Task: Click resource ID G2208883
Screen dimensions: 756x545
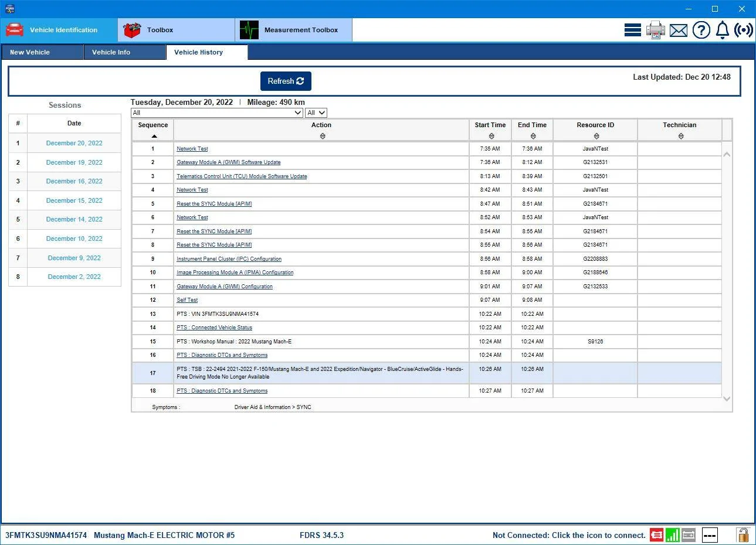Action: click(x=595, y=259)
